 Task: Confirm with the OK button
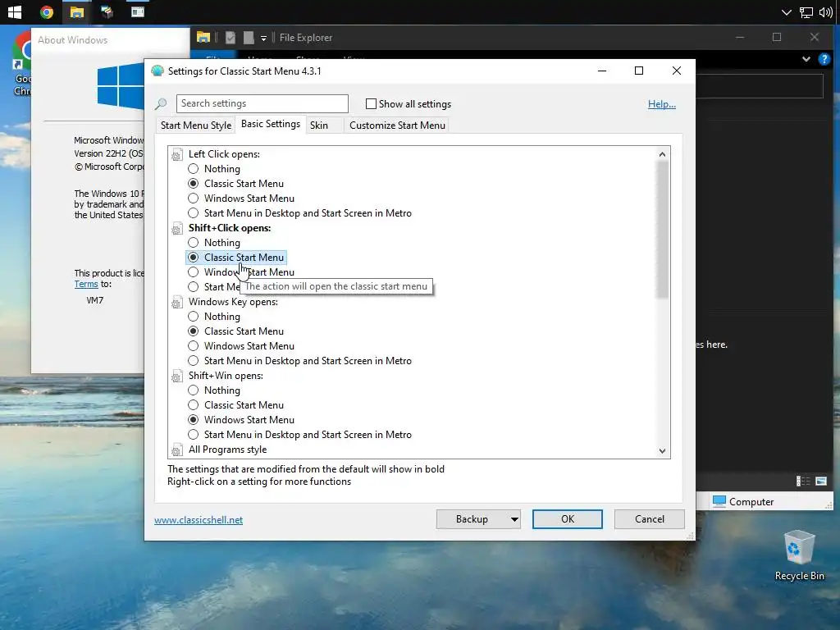click(568, 519)
